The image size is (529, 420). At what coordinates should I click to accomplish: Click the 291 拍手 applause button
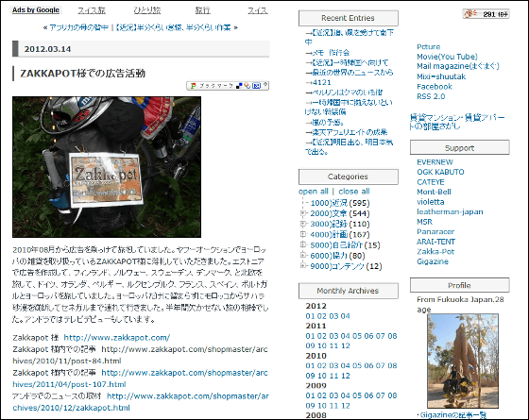pos(486,14)
